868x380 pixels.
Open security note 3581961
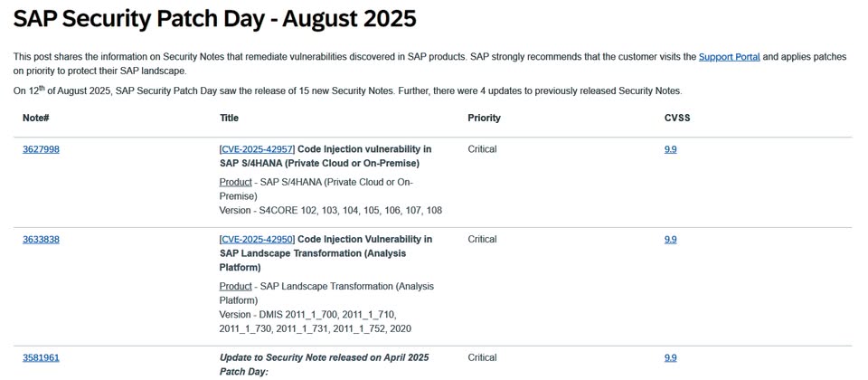click(41, 357)
